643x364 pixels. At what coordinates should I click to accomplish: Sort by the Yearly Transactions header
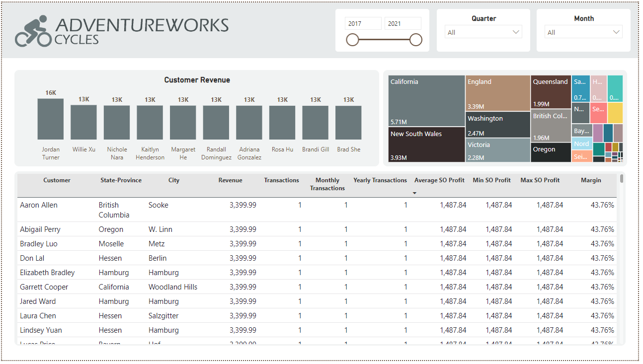[380, 180]
